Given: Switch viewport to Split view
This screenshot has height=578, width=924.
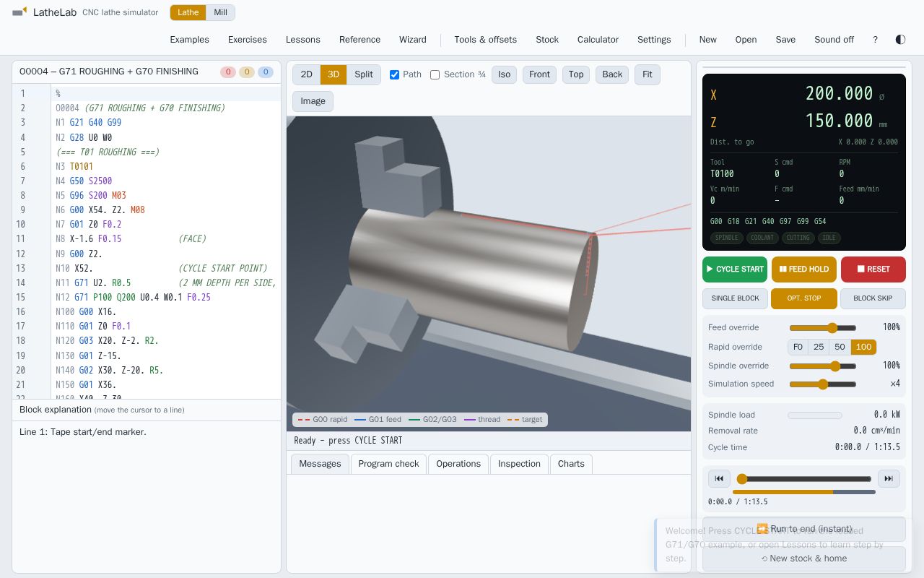Looking at the screenshot, I should point(364,74).
